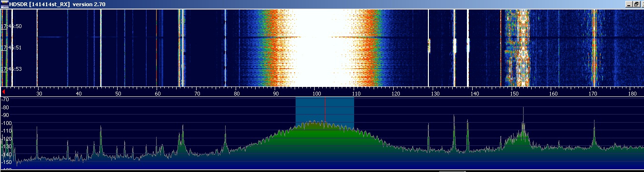Click frequency scale label 50

(119, 94)
